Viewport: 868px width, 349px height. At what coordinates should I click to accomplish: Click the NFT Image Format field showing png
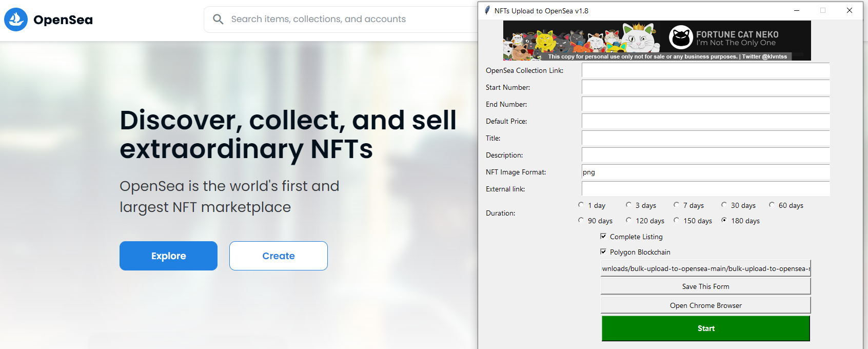click(x=705, y=172)
